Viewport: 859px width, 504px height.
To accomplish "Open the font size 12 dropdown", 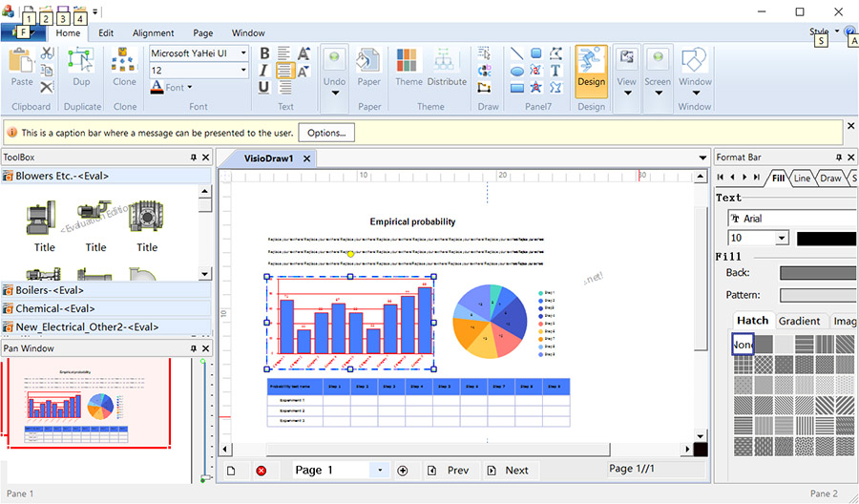I will pyautogui.click(x=243, y=70).
